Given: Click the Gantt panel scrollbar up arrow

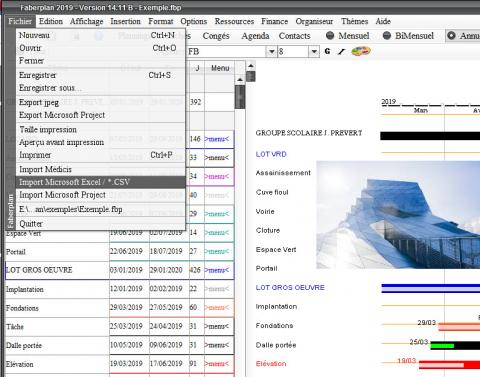Looking at the screenshot, I should (x=251, y=65).
